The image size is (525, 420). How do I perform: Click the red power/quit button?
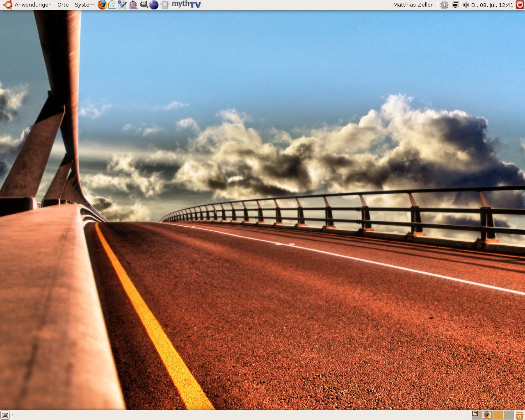tap(520, 5)
